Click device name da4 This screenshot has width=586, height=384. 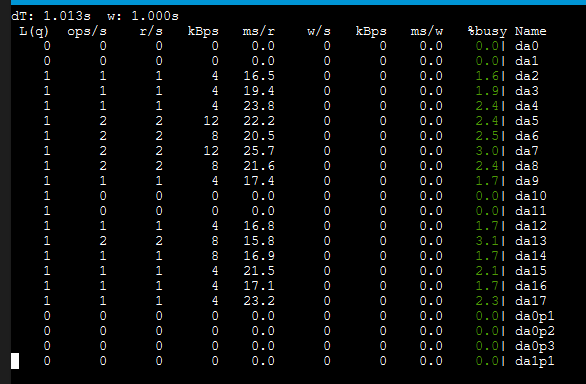[527, 106]
